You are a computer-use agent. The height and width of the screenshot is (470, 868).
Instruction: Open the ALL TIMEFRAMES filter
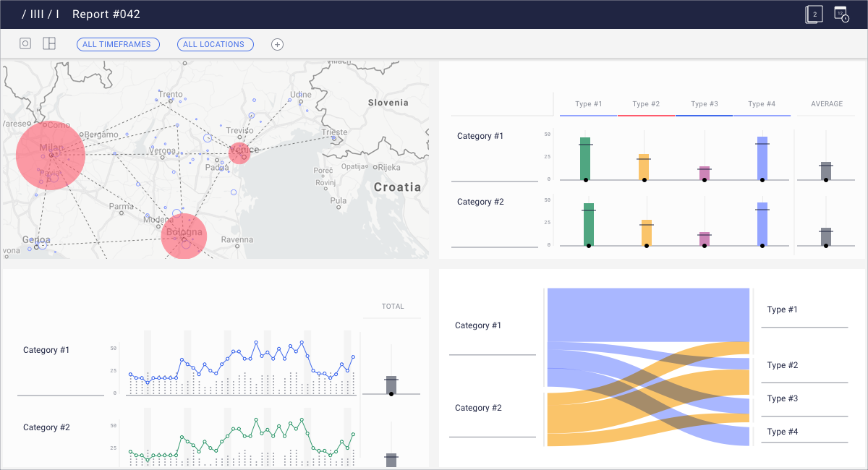point(118,44)
